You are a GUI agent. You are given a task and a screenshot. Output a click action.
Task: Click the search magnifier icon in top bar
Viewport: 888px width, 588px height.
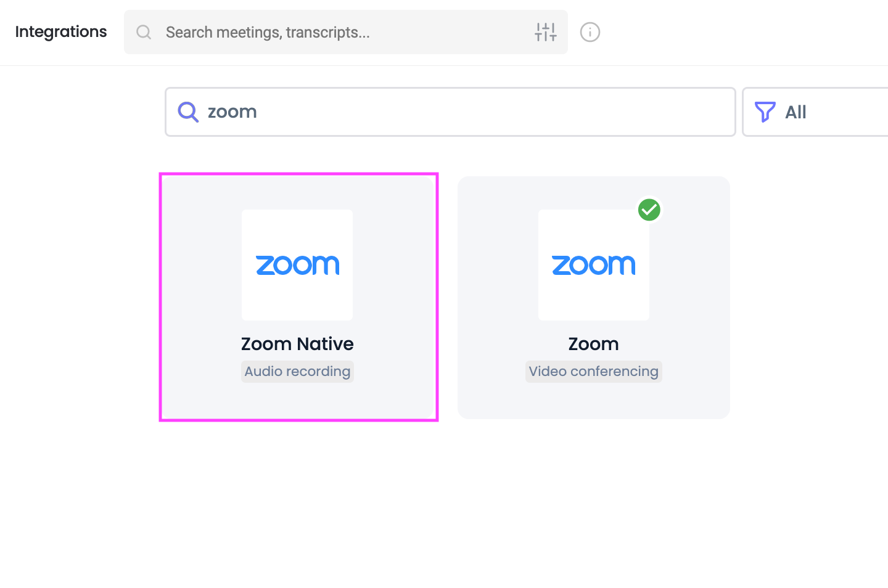[144, 32]
